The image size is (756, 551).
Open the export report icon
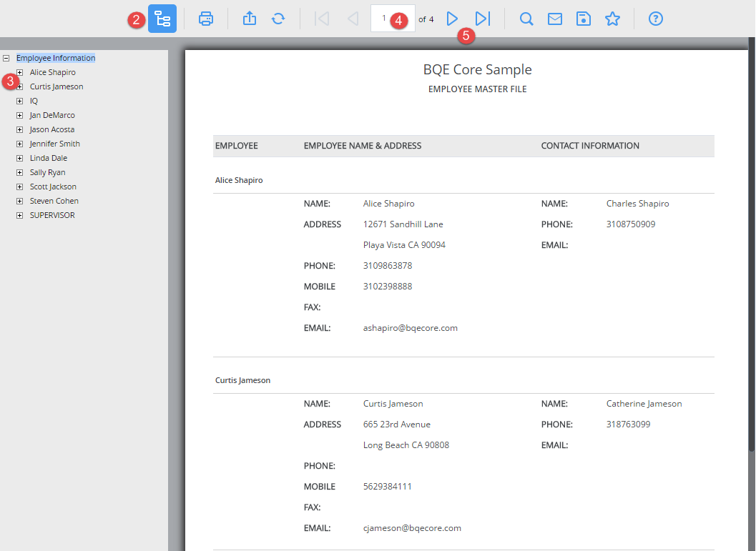click(x=250, y=19)
